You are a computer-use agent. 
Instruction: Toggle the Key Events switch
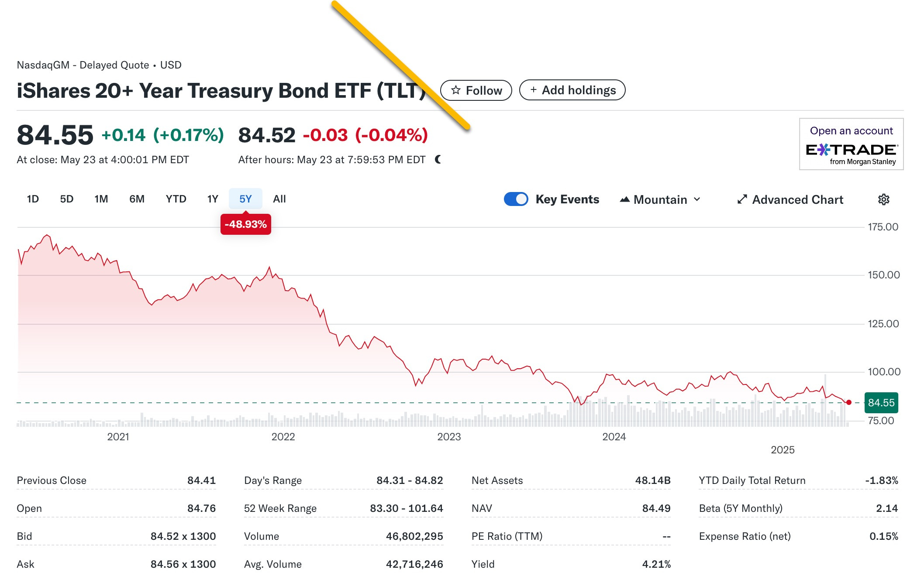click(x=516, y=199)
